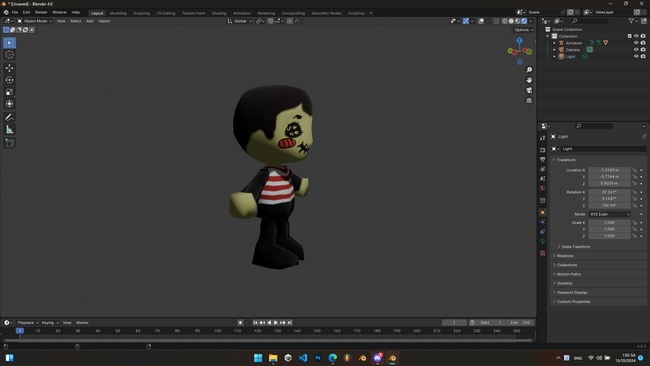Open the Object Constraints properties tab

coord(543,232)
